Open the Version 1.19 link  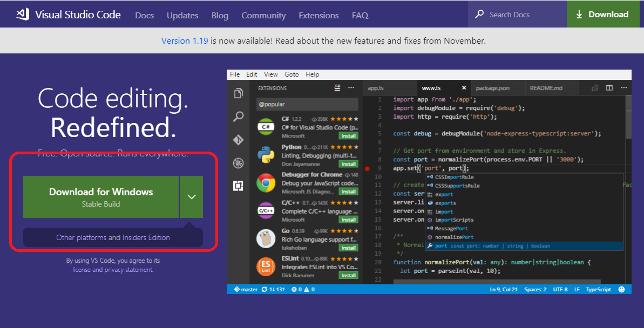point(185,40)
